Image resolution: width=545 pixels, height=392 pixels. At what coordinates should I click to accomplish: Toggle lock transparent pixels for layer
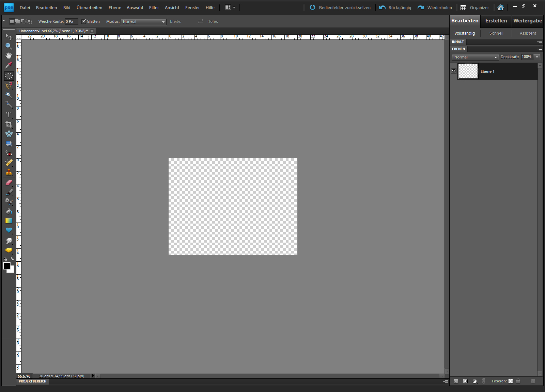pos(511,381)
